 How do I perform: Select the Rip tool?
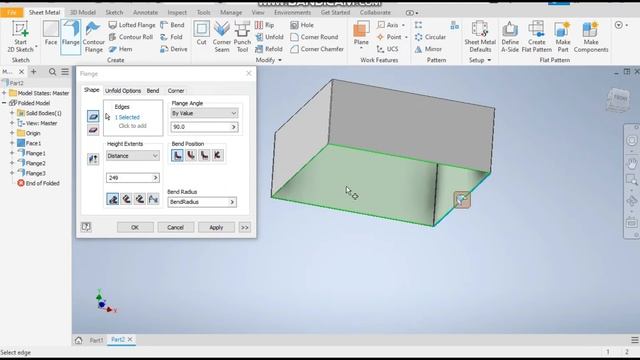264,25
